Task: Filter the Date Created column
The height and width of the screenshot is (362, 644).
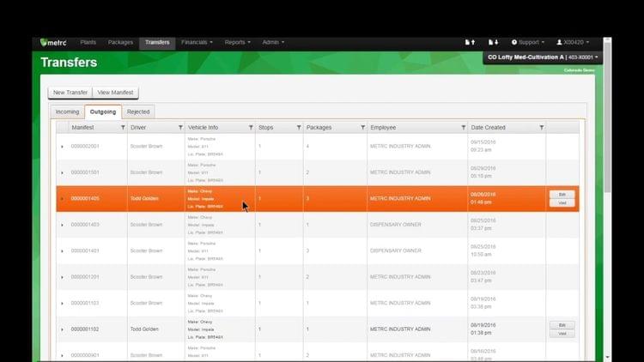Action: [541, 128]
